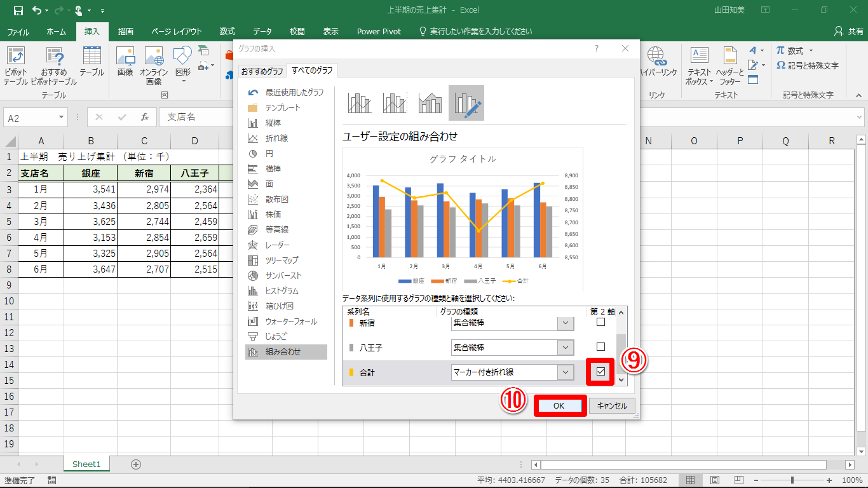Open symbols via Ω 記号と特殊文字
868x488 pixels.
pos(808,65)
